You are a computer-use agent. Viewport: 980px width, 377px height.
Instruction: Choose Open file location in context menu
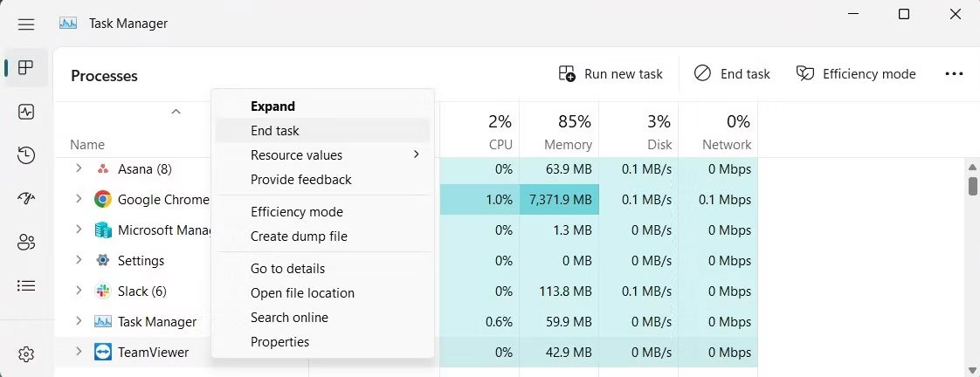(x=322, y=292)
